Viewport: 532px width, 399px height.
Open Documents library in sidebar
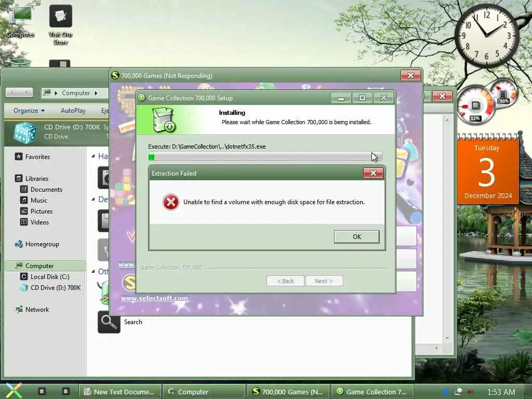point(46,189)
